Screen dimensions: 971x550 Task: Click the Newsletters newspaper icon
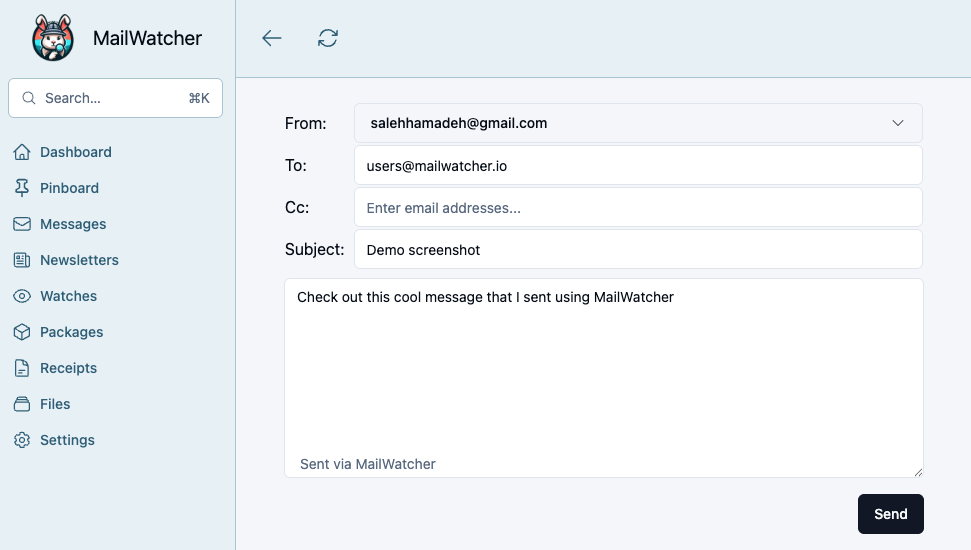(22, 260)
